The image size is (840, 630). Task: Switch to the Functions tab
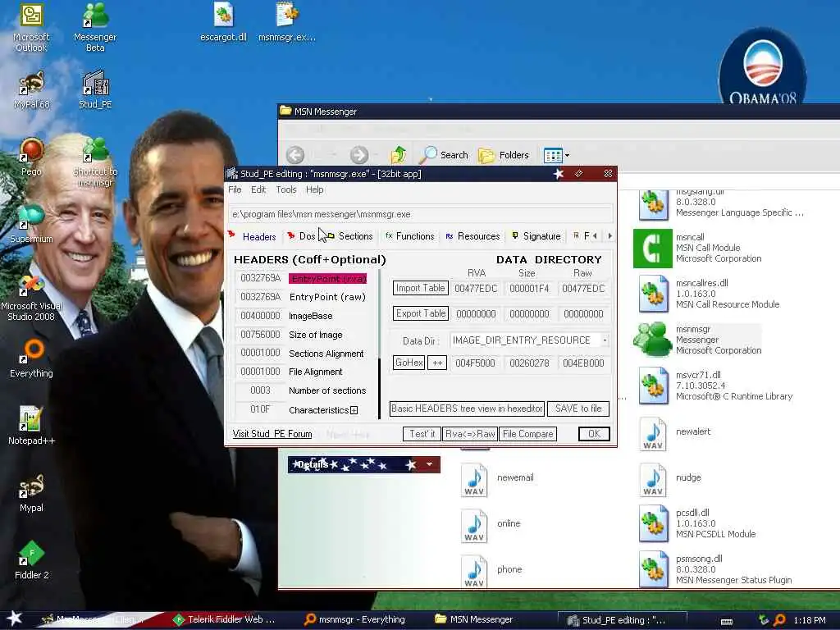pyautogui.click(x=410, y=236)
